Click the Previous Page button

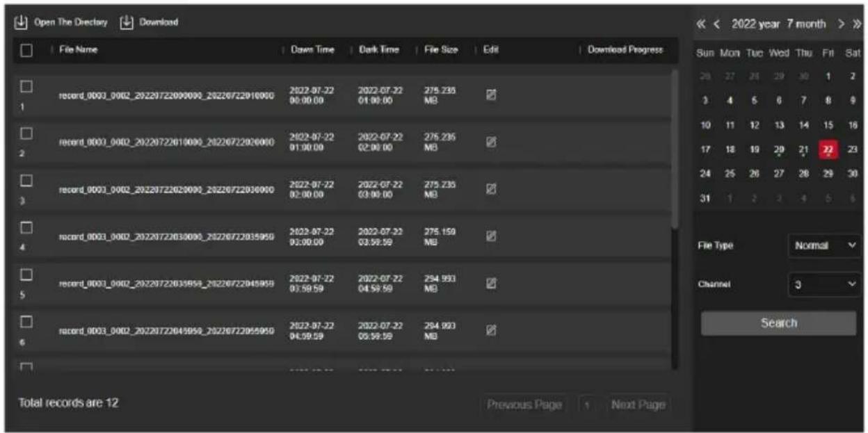(524, 405)
